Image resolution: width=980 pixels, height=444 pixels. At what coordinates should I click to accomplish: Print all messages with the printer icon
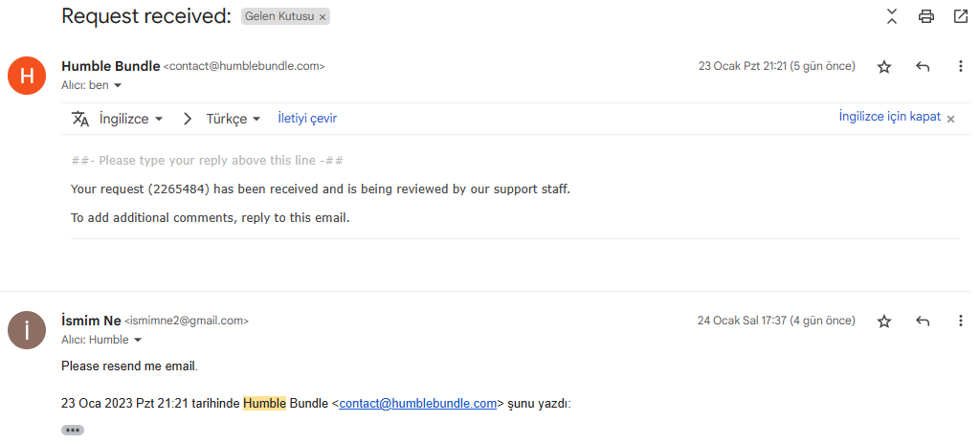925,16
